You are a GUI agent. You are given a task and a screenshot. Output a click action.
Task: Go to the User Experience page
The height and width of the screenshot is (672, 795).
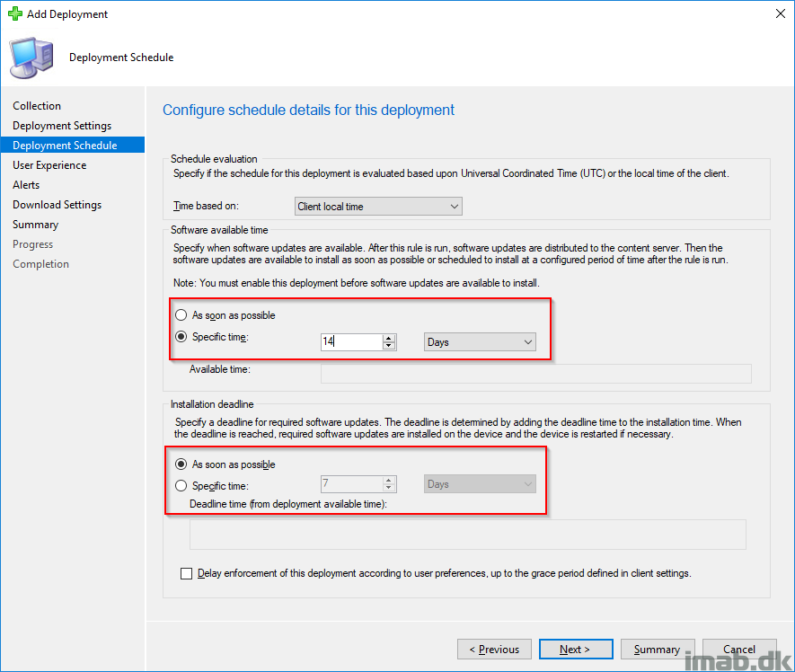coord(49,164)
